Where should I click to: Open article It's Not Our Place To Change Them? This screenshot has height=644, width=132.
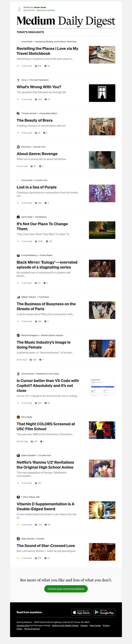[42, 227]
